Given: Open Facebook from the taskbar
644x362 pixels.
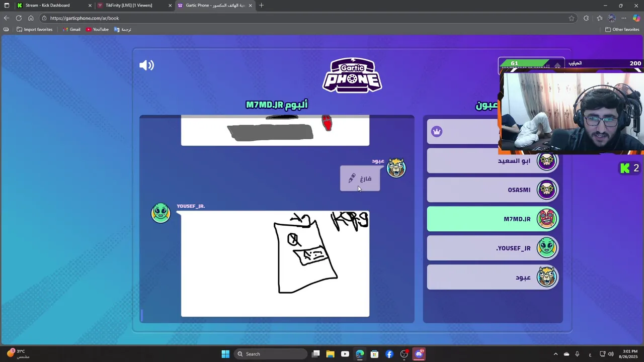Looking at the screenshot, I should click(389, 354).
